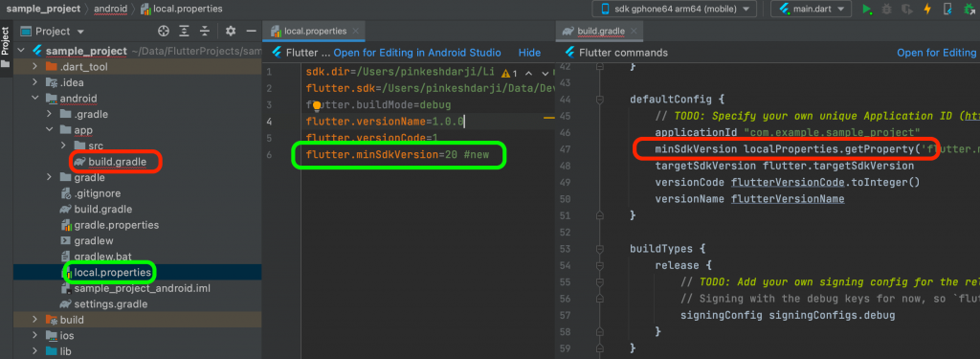This screenshot has width=980, height=359.
Task: Go to previous highlighted error arrow
Action: 528,73
